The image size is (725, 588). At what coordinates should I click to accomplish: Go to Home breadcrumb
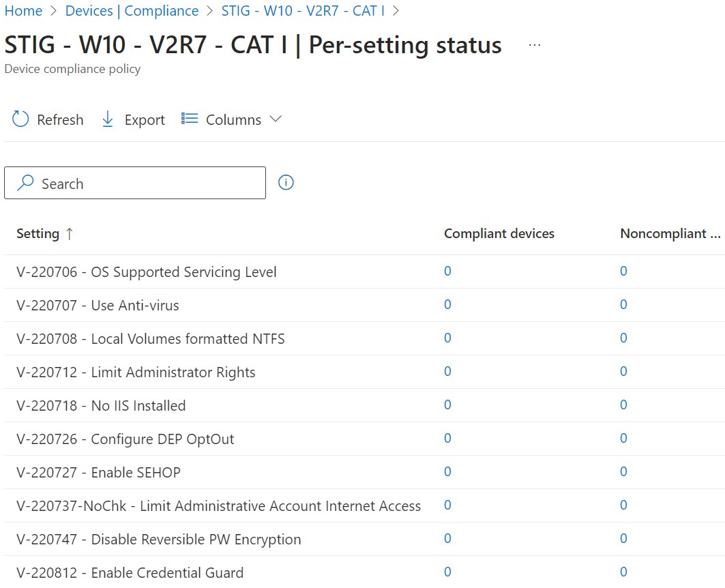click(24, 11)
